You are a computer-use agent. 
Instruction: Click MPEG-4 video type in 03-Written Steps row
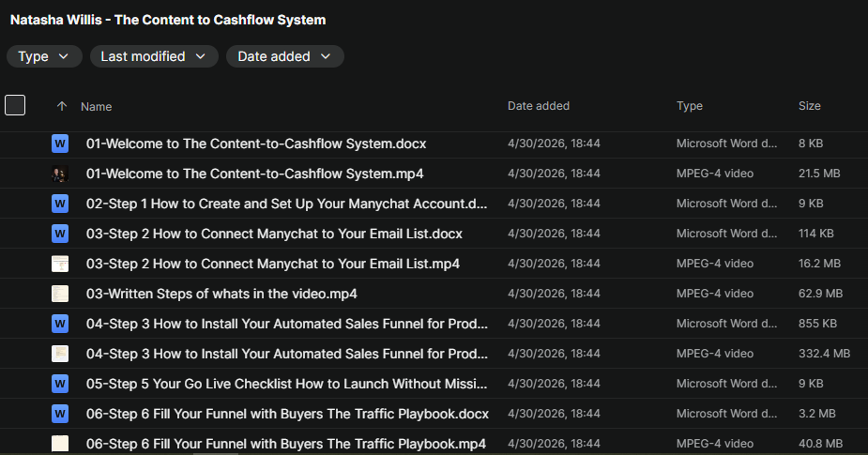click(715, 293)
